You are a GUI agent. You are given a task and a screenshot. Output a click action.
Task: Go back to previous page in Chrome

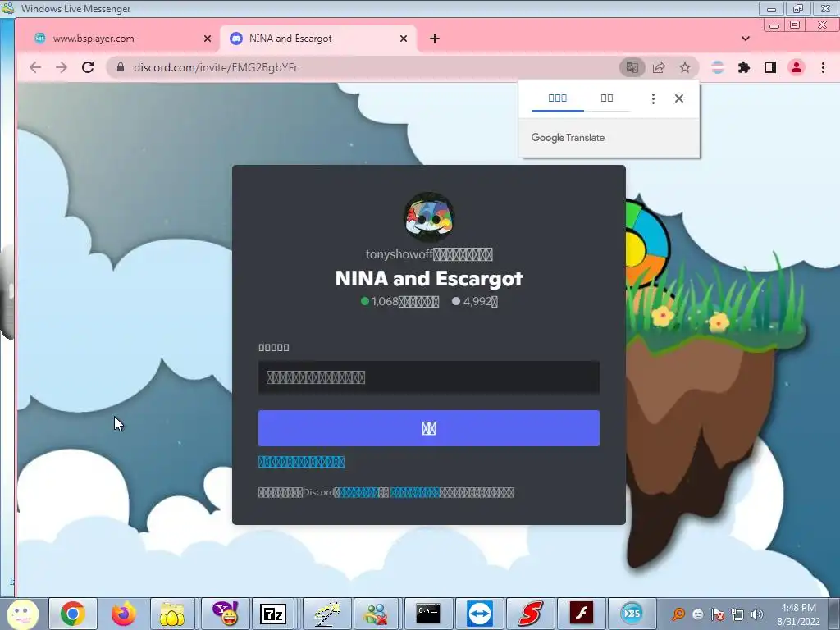click(x=35, y=67)
